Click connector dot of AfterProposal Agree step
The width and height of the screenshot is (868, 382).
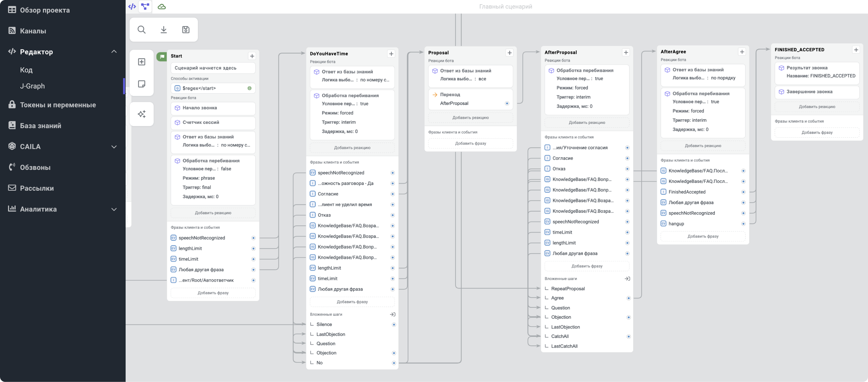pos(628,298)
